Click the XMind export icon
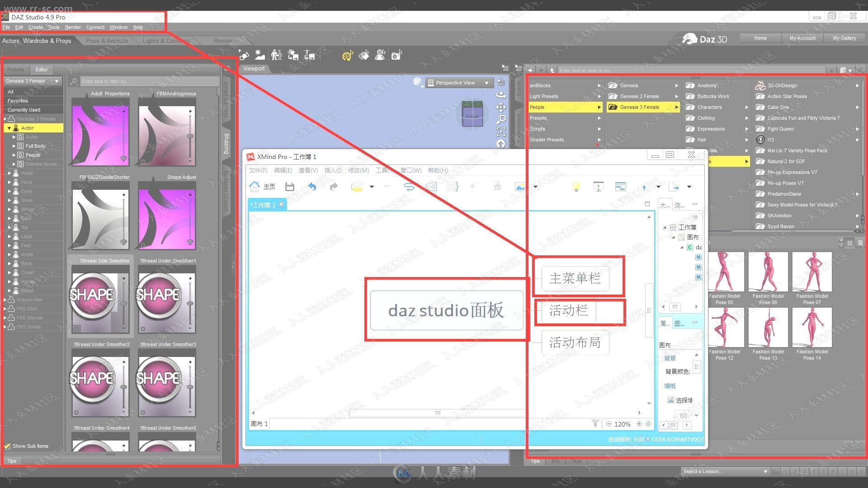This screenshot has width=868, height=488. pos(674,187)
